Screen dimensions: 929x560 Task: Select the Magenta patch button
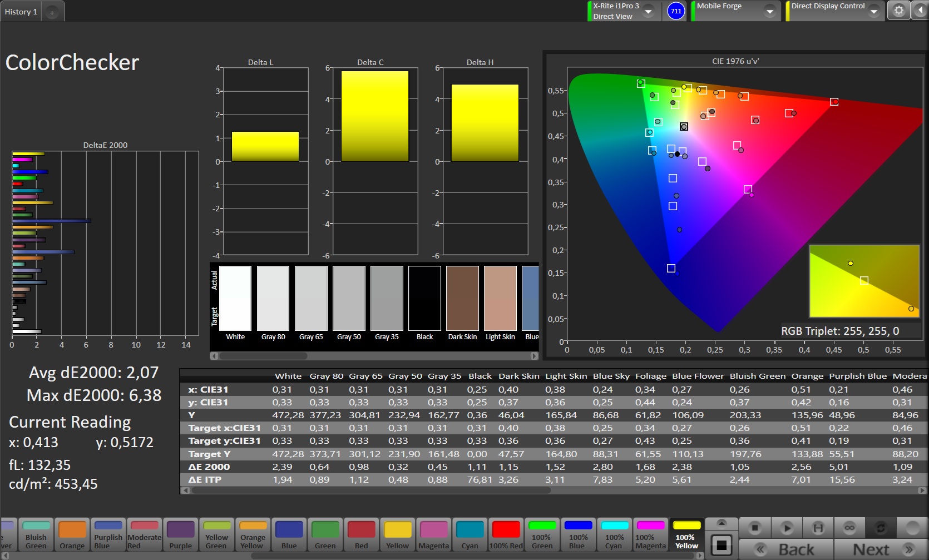coord(433,534)
